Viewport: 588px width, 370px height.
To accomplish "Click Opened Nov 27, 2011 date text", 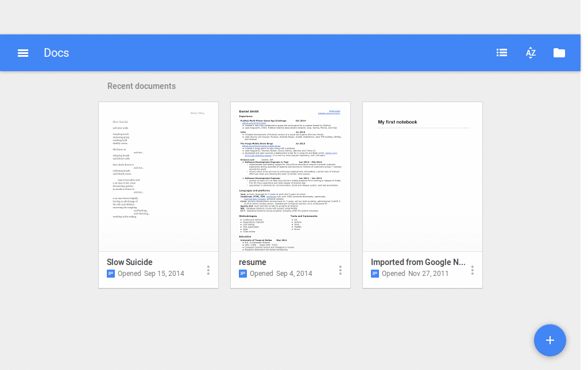I will tap(415, 274).
